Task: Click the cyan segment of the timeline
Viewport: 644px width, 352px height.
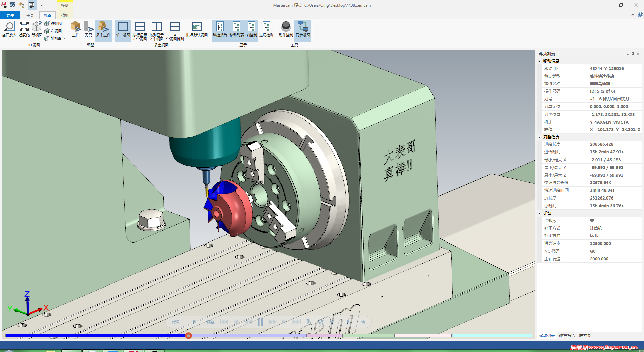Action: (492, 336)
